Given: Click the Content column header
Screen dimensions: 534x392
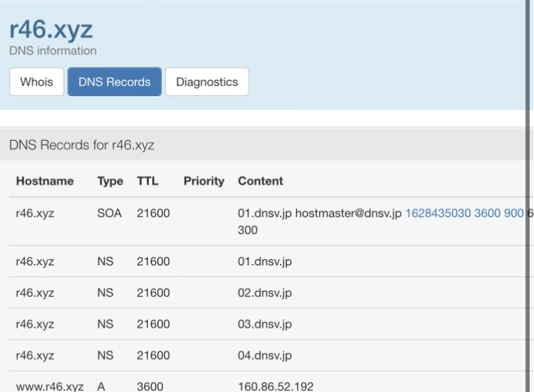Looking at the screenshot, I should 261,181.
